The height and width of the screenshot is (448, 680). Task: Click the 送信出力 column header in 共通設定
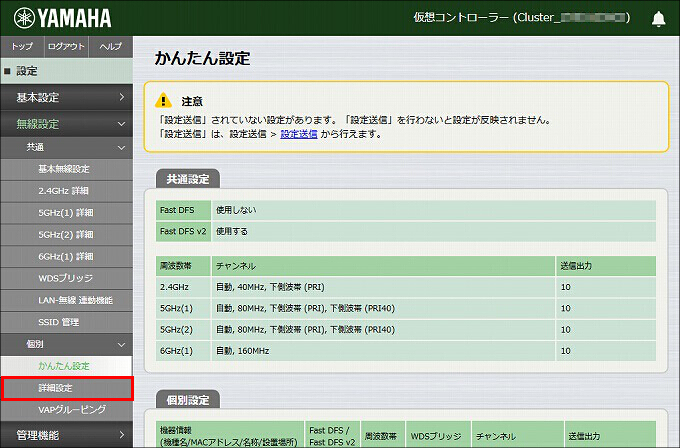(606, 266)
